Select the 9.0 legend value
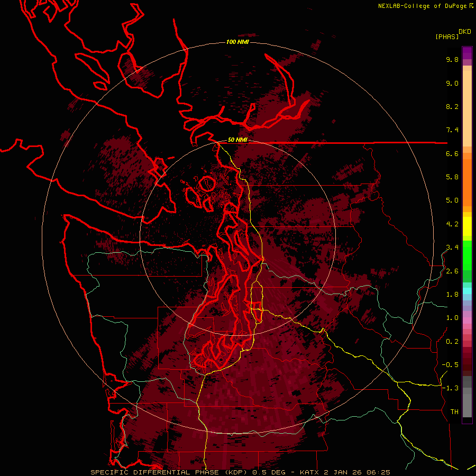The image size is (476, 476). (452, 83)
